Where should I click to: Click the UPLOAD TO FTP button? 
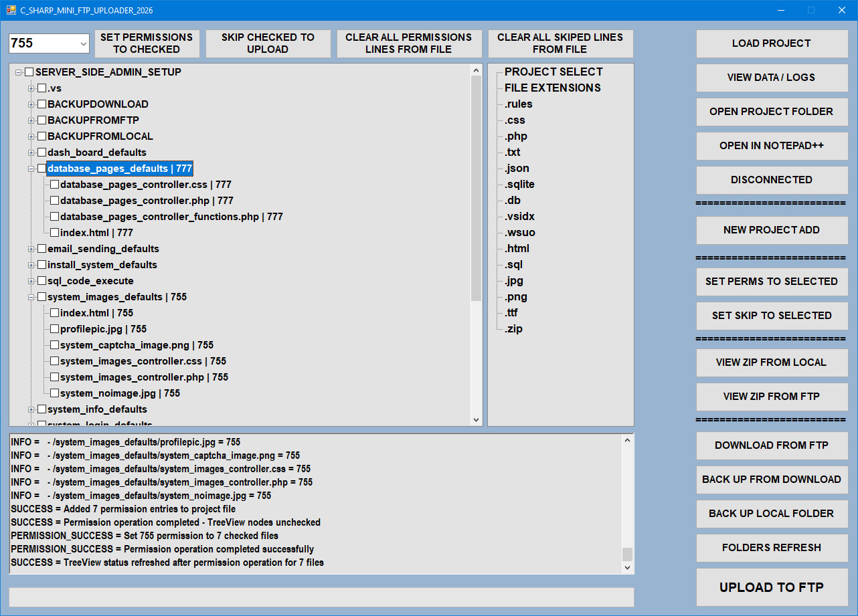[x=772, y=588]
